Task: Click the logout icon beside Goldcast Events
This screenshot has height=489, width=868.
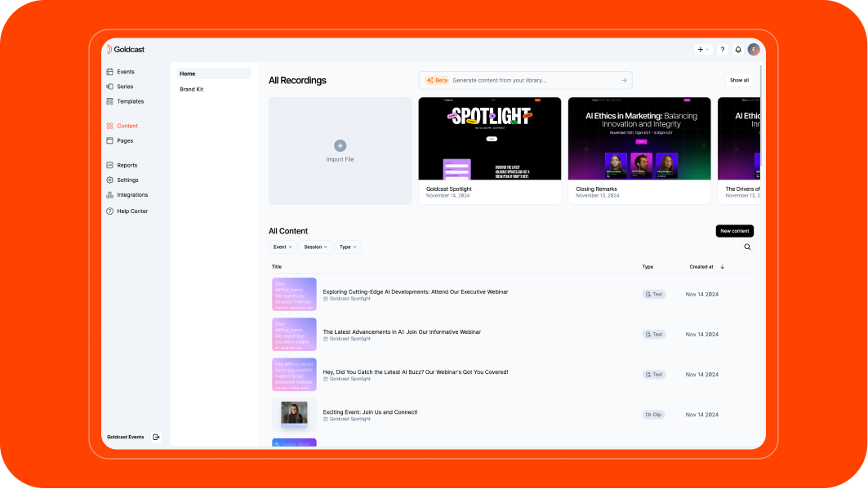Action: click(157, 437)
